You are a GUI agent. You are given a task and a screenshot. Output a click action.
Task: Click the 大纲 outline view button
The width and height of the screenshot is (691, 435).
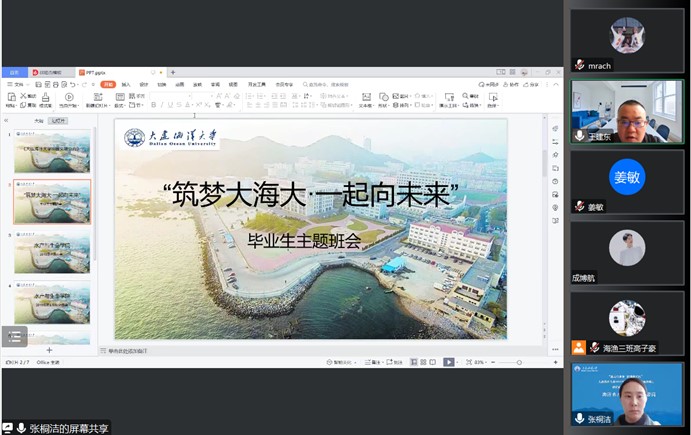(39, 121)
